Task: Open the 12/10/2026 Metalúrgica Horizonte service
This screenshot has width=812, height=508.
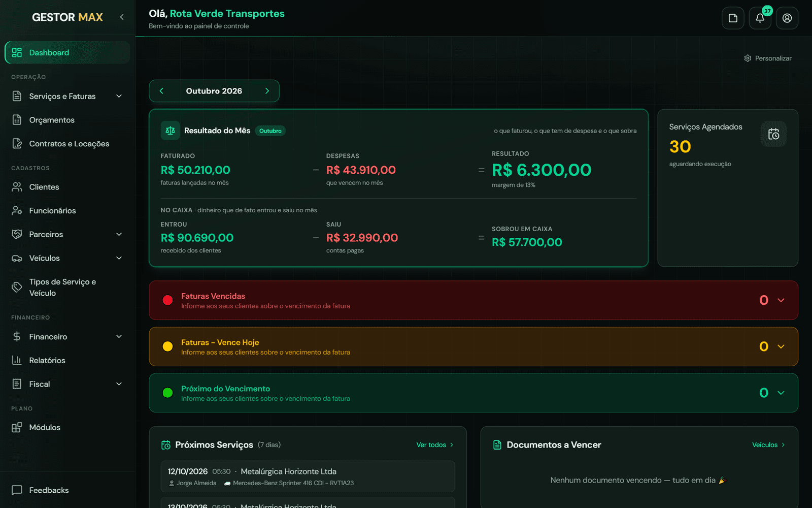Action: 308,477
